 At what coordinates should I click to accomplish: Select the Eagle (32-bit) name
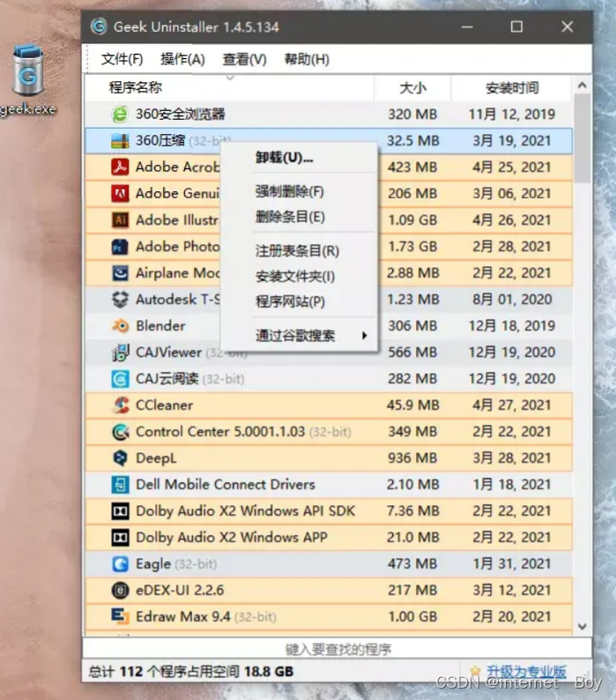click(176, 564)
